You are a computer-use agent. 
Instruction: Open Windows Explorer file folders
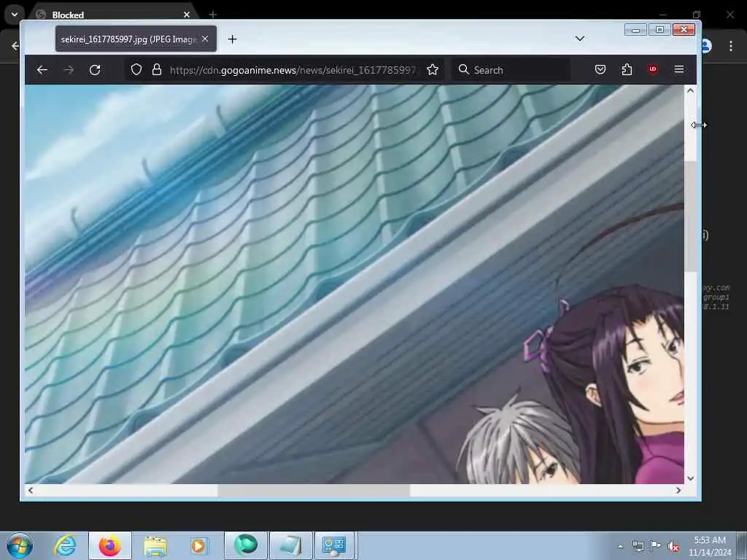(155, 545)
